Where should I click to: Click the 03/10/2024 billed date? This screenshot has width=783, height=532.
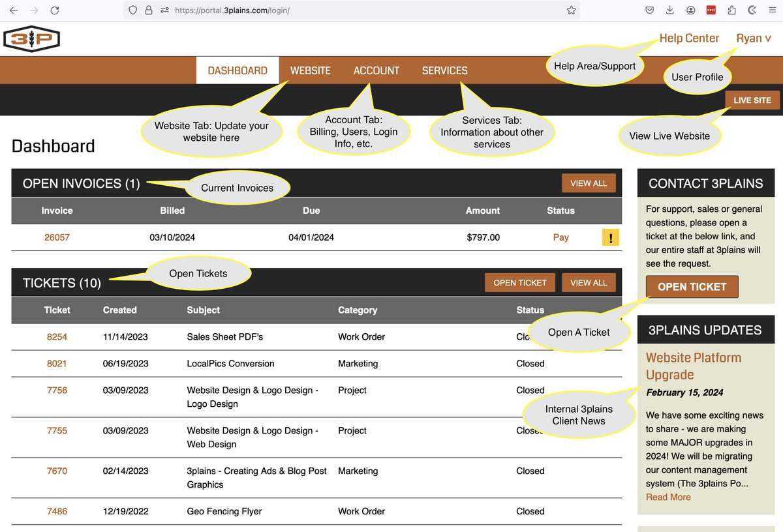click(172, 237)
